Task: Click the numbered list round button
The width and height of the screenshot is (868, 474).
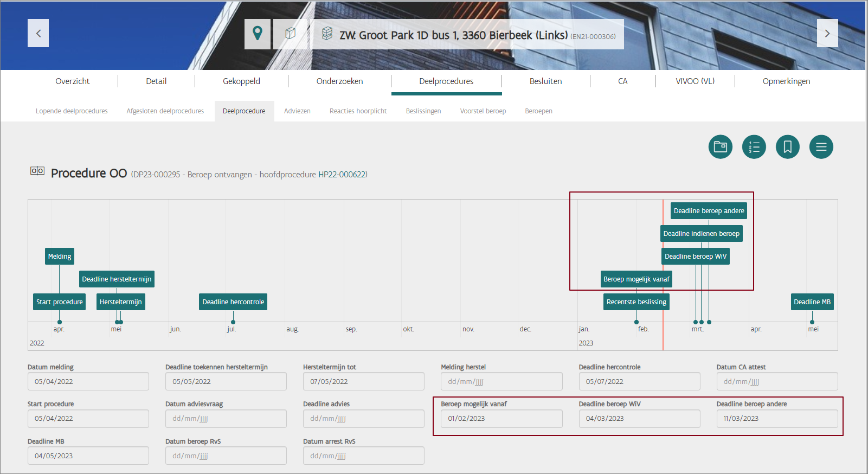Action: click(754, 147)
